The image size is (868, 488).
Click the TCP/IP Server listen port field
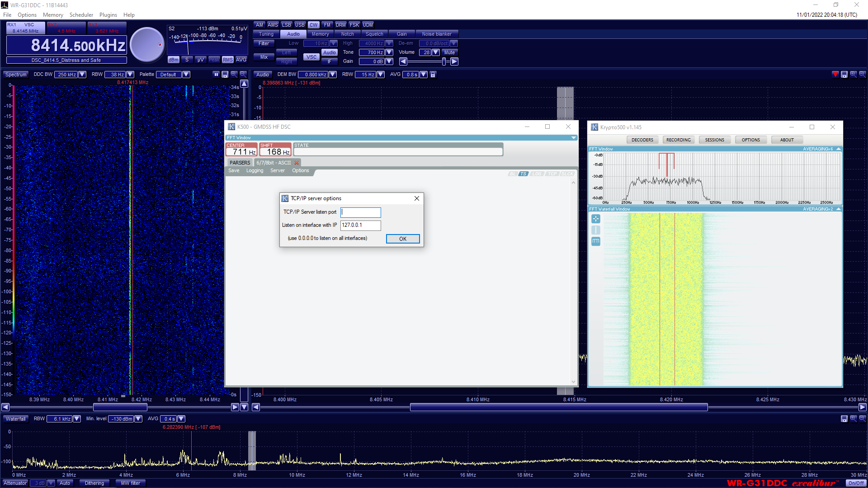[x=360, y=212]
